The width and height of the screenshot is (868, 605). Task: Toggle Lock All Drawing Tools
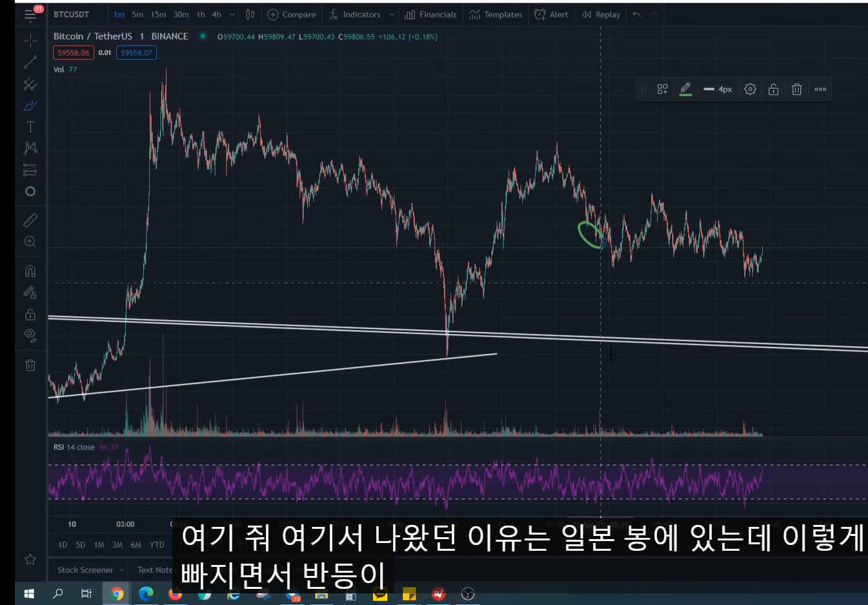(x=30, y=314)
